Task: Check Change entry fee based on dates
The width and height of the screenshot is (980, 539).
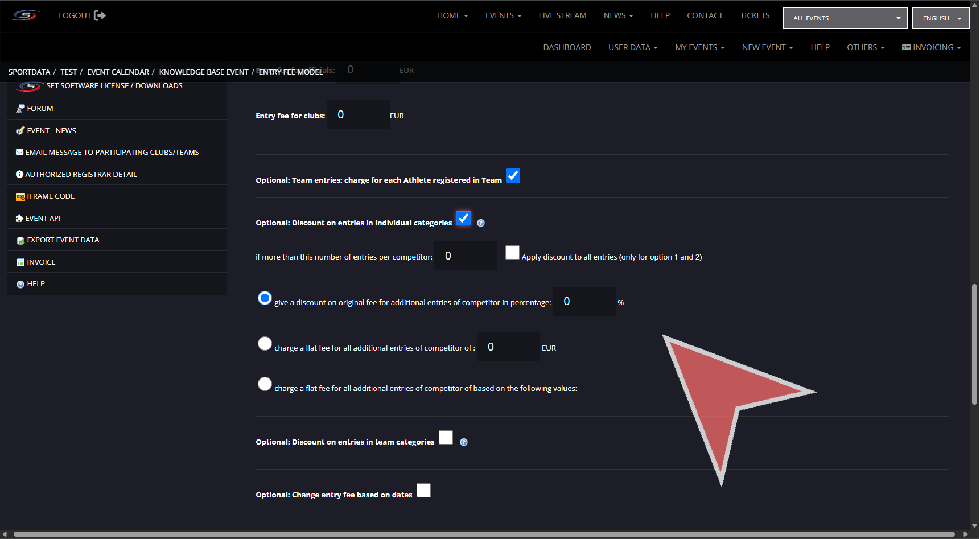Action: click(x=423, y=491)
